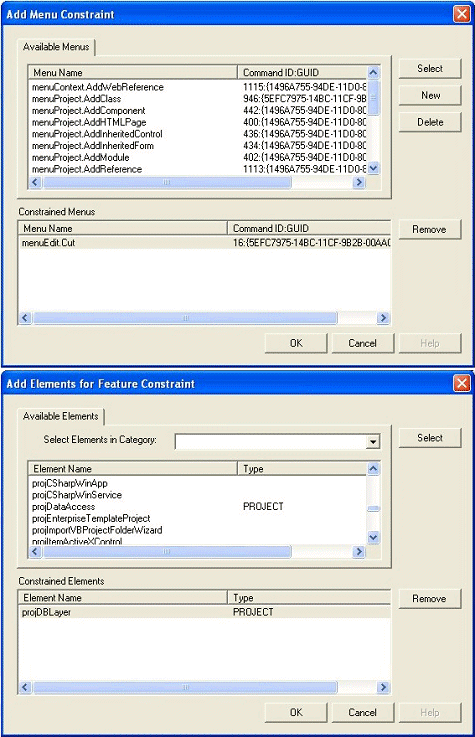Click scroll left arrow in Constrained Elements list

pyautogui.click(x=25, y=688)
